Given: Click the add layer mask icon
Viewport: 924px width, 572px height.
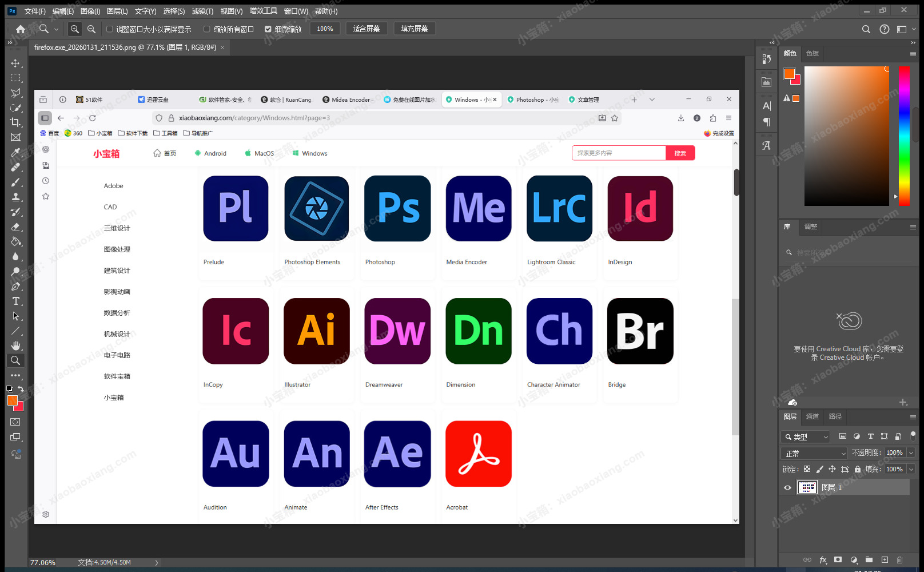Looking at the screenshot, I should [x=838, y=560].
